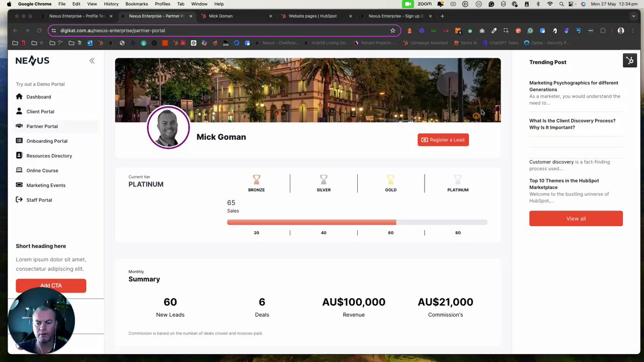644x362 pixels.
Task: Open the Profiles menu
Action: (x=163, y=4)
